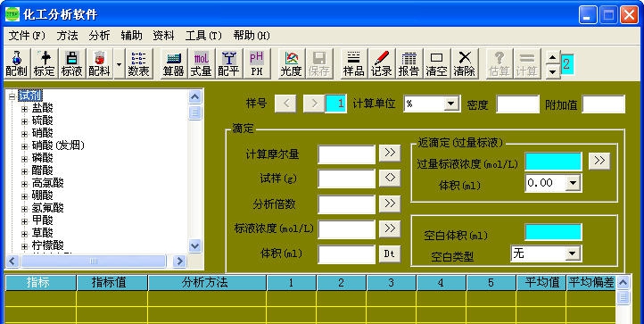Open the 数表 data table tool

[x=138, y=63]
